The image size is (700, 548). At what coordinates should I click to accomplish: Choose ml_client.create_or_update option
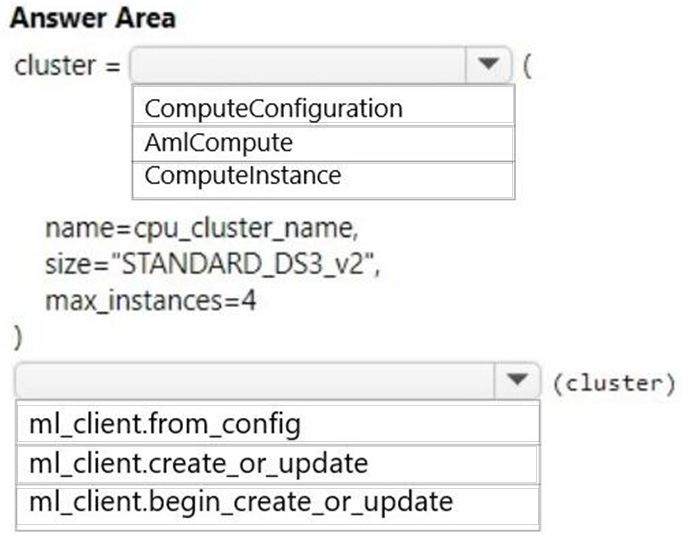[x=278, y=464]
